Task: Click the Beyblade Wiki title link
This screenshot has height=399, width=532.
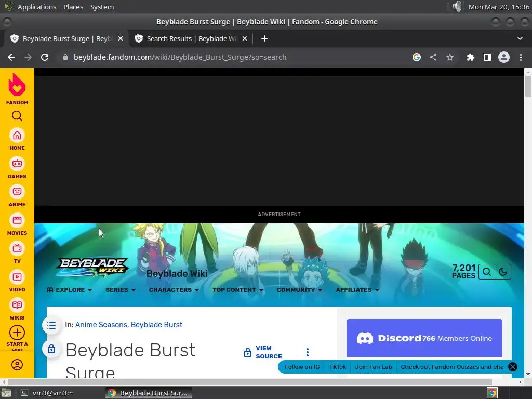Action: coord(177,274)
